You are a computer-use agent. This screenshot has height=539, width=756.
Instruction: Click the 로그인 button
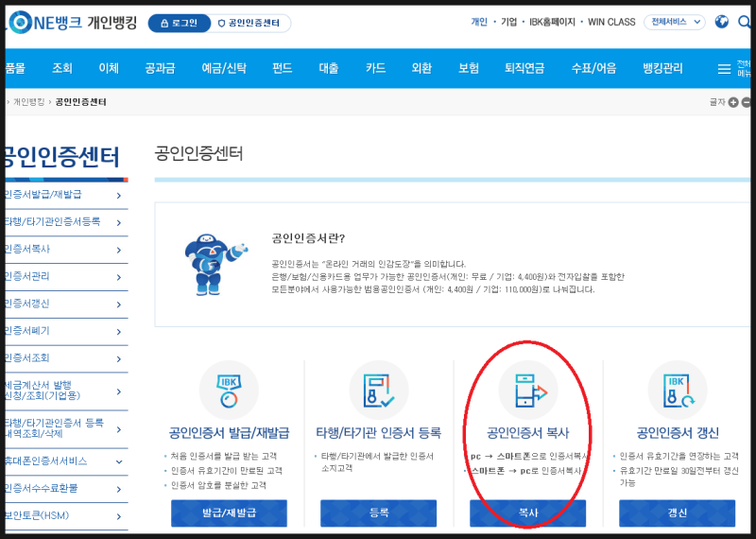click(179, 23)
